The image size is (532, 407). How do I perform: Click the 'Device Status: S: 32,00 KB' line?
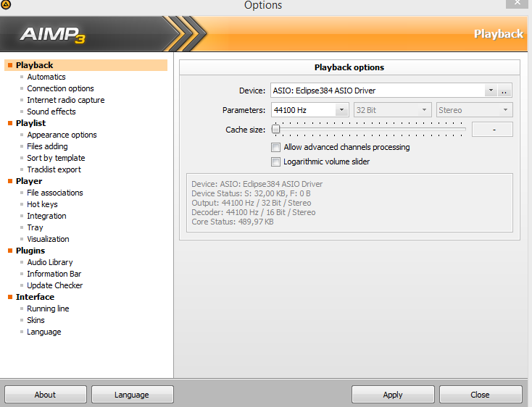(x=251, y=193)
